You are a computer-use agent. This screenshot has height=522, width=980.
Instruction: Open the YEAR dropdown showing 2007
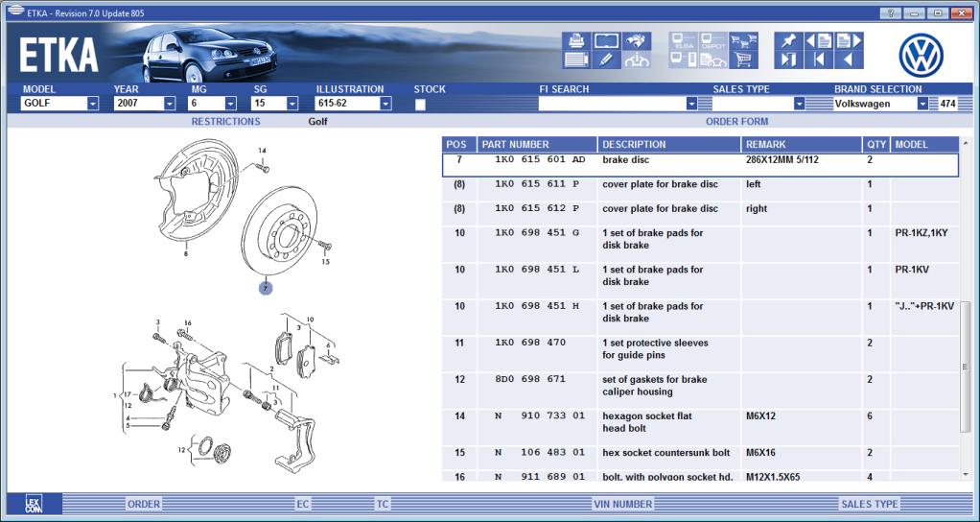coord(170,103)
